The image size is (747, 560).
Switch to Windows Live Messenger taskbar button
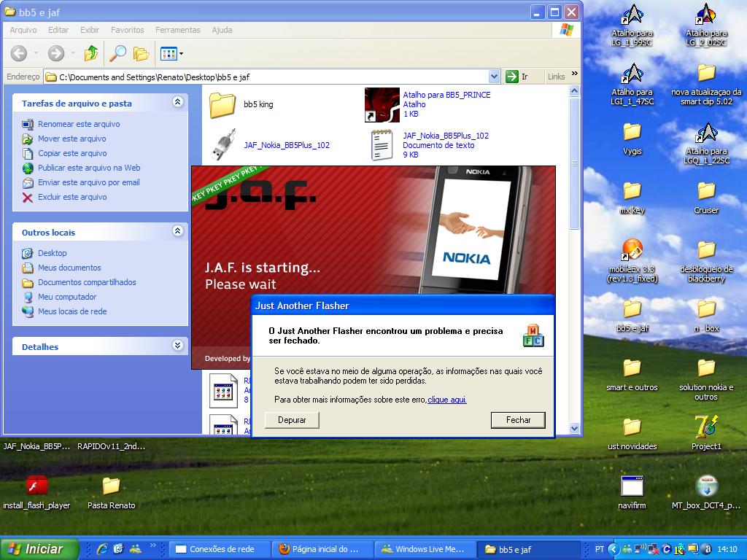425,549
